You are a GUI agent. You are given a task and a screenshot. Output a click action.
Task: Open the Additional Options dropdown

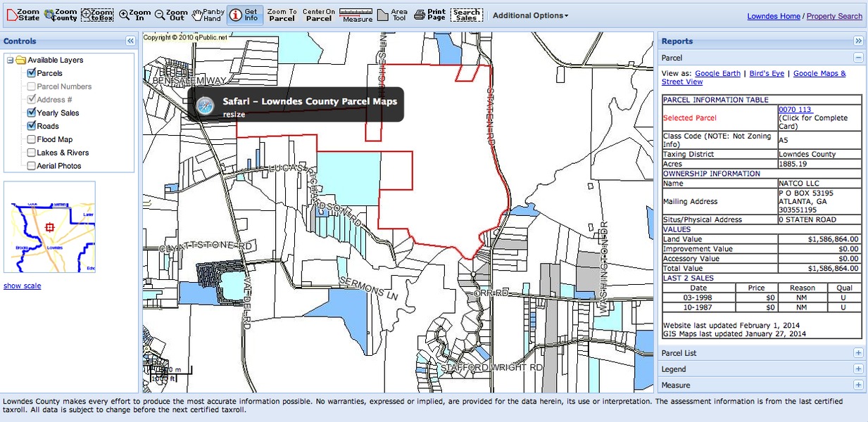[x=531, y=15]
